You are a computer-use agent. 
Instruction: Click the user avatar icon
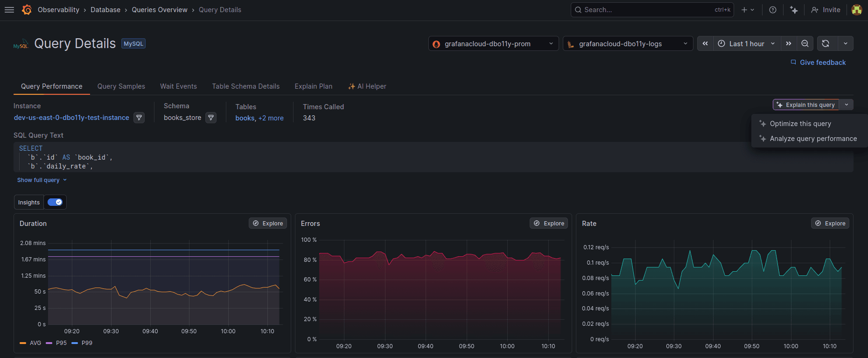[856, 10]
